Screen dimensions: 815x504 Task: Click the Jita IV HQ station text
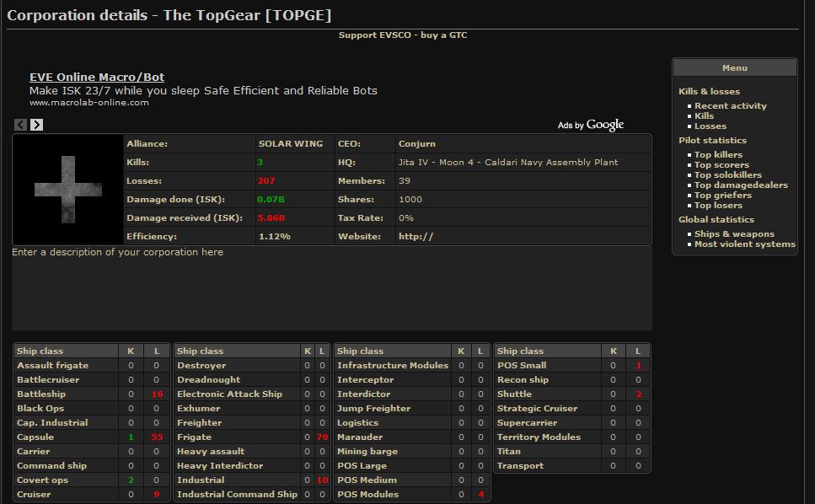click(x=508, y=162)
